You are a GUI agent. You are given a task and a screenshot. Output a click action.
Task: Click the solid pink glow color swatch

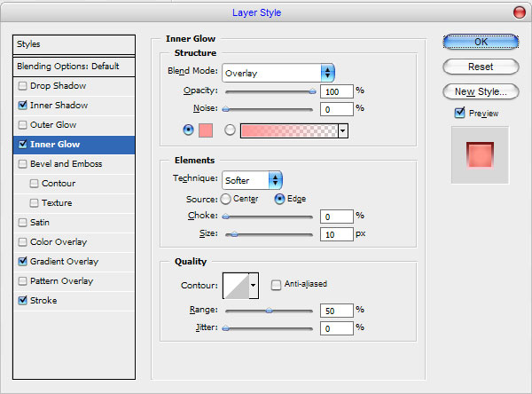click(x=207, y=130)
